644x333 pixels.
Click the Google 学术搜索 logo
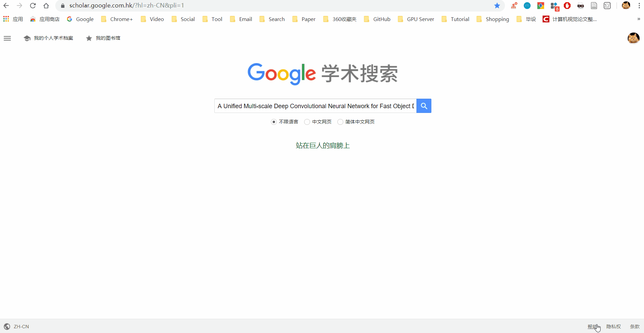tap(323, 73)
